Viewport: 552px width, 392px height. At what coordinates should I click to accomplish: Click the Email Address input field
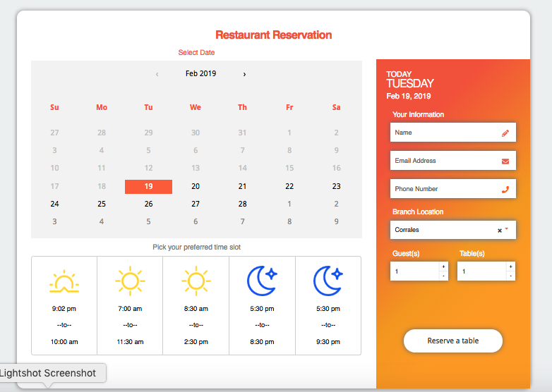pyautogui.click(x=445, y=161)
